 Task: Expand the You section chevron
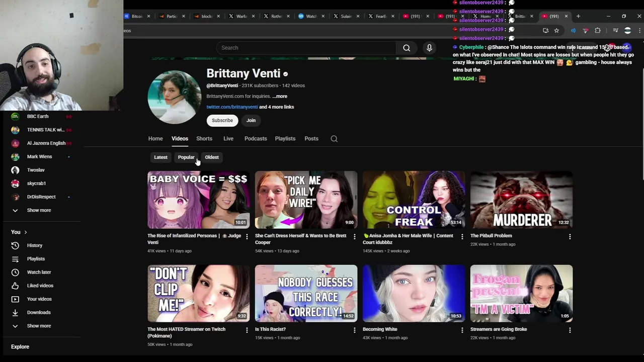coord(25,232)
